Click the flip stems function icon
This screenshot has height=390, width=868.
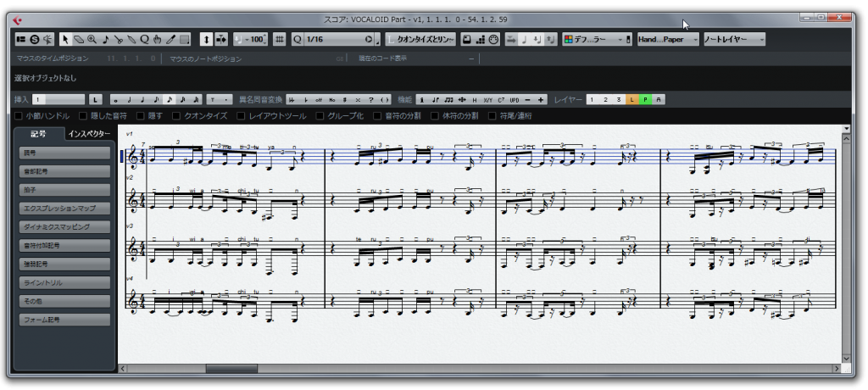(x=436, y=100)
